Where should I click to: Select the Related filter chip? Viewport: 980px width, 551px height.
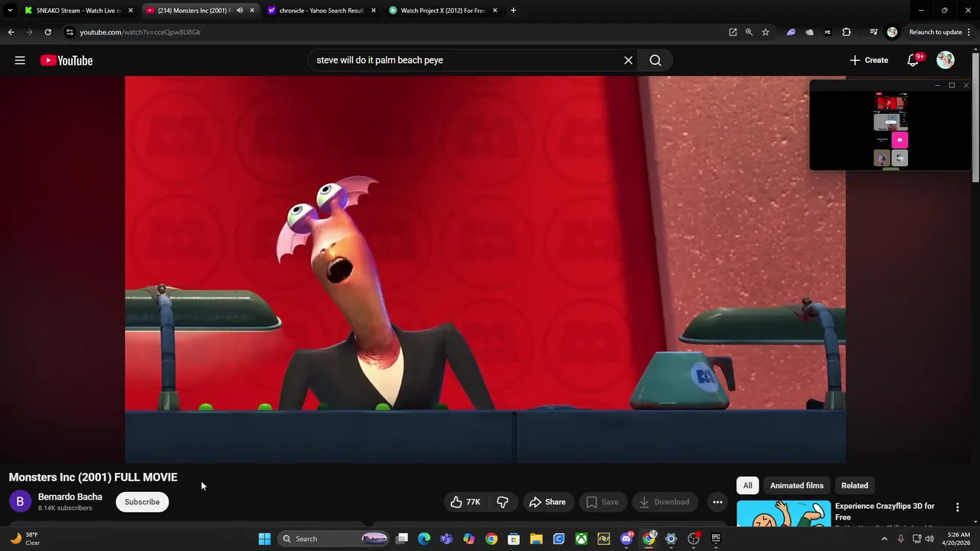[854, 485]
